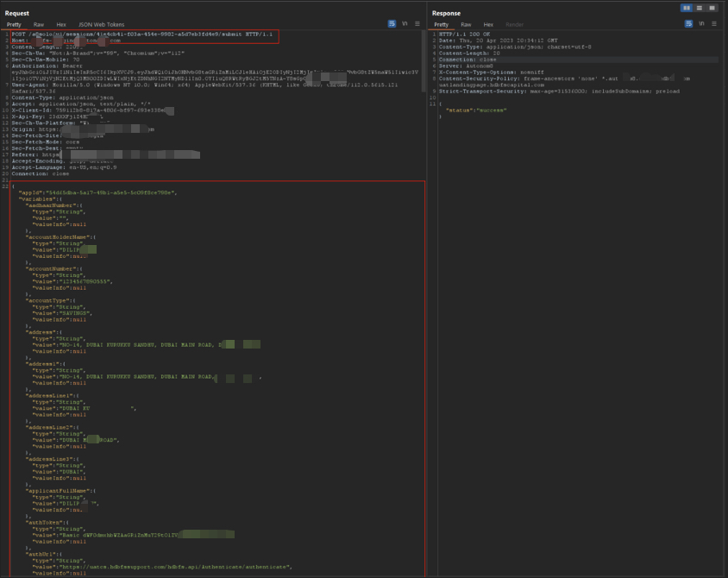Toggle word wrap icon in Response panel
Image resolution: width=728 pixels, height=578 pixels.
click(688, 24)
